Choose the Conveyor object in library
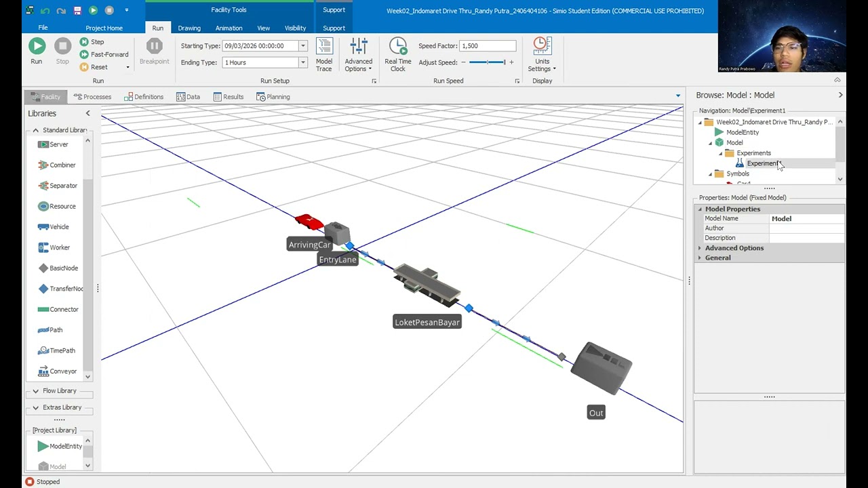Screen dimensions: 868x488 click(x=57, y=371)
